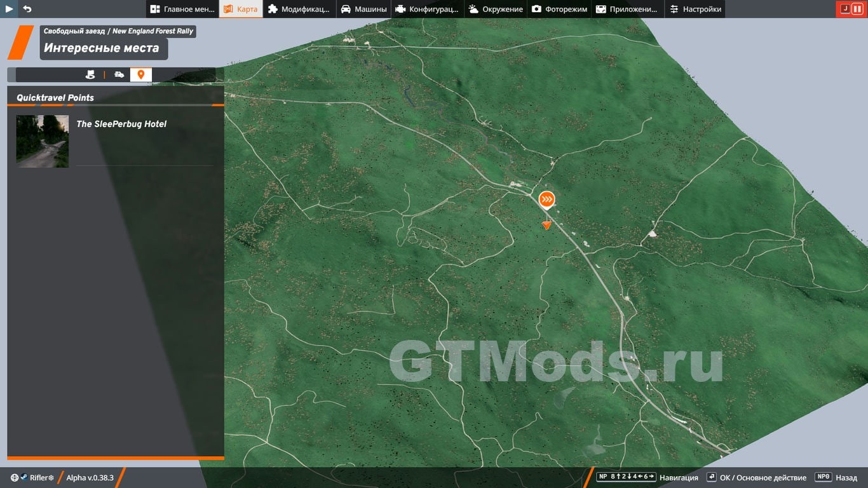Click The SleePerbug Hotel thumbnail image
This screenshot has width=868, height=488.
43,141
